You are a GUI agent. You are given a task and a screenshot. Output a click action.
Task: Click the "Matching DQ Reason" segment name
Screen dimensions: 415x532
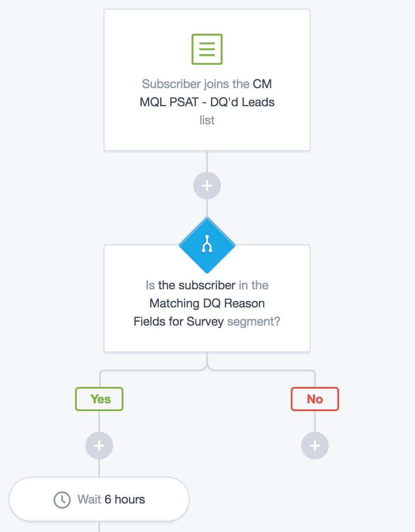207,303
